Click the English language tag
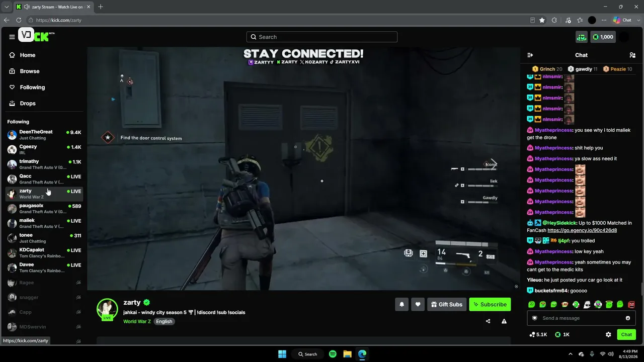This screenshot has width=644, height=362. (164, 321)
